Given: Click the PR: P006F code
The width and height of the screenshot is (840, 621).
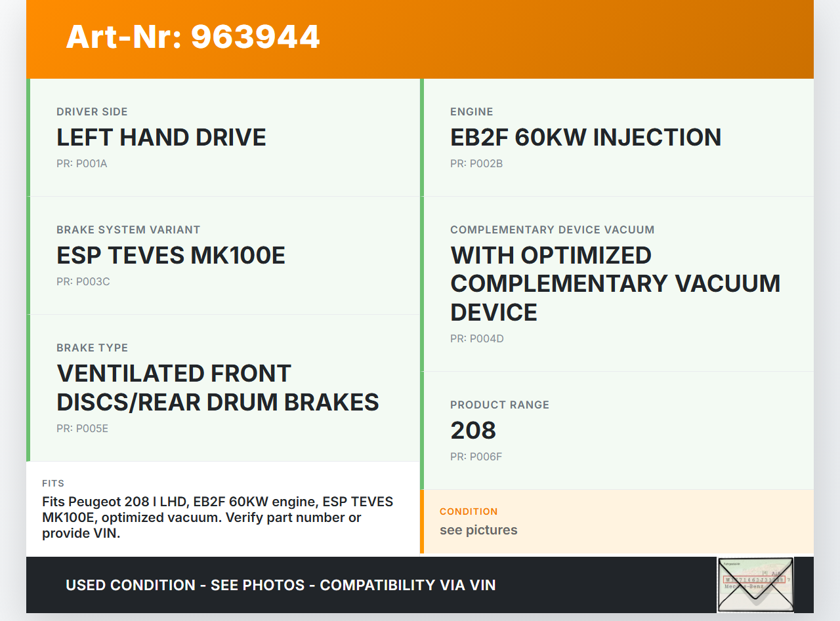Looking at the screenshot, I should (x=476, y=457).
